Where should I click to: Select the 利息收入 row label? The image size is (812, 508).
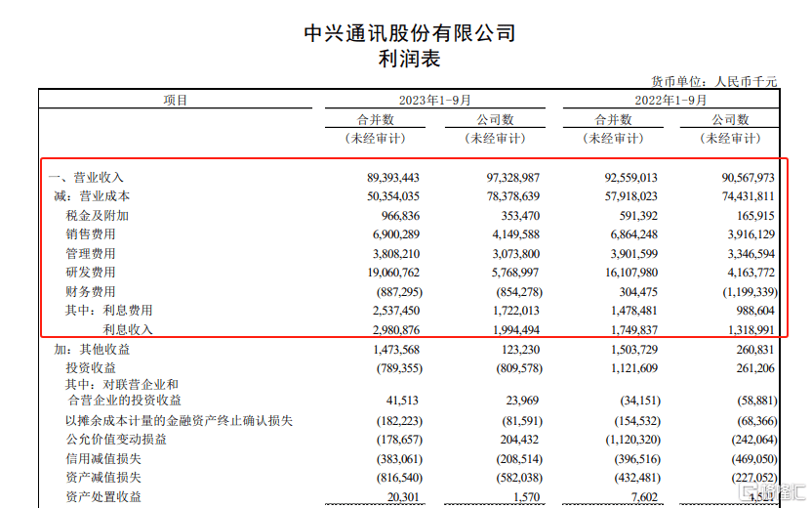128,329
